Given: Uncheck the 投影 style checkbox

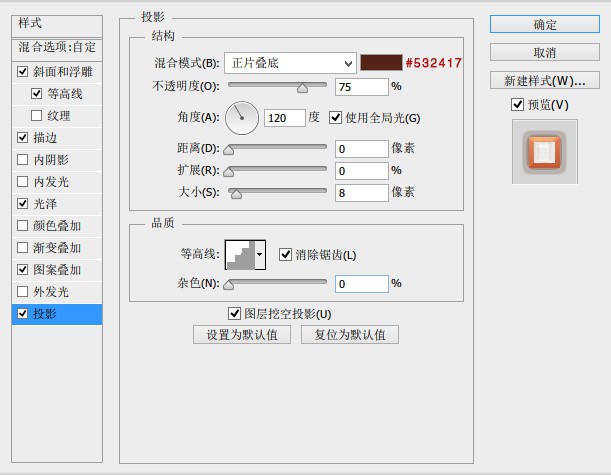Looking at the screenshot, I should point(23,313).
